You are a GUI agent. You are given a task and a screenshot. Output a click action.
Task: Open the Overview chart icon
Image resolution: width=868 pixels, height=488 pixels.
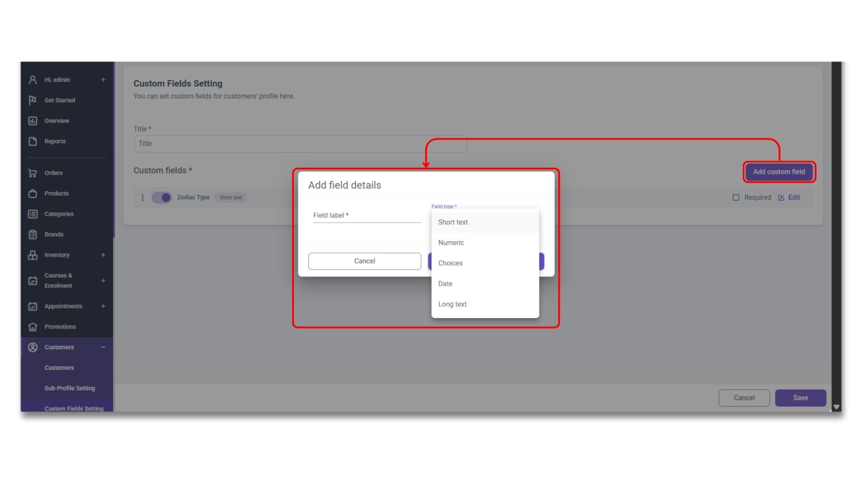click(x=33, y=121)
